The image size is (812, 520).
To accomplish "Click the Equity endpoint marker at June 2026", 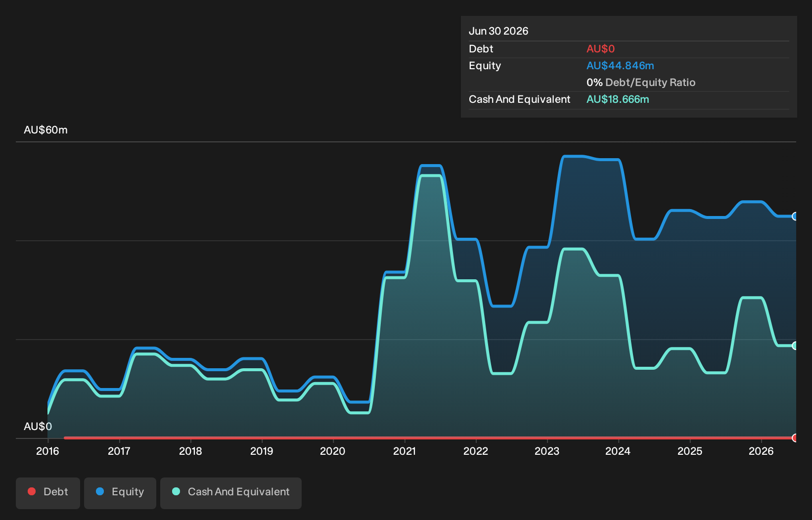I will [795, 216].
